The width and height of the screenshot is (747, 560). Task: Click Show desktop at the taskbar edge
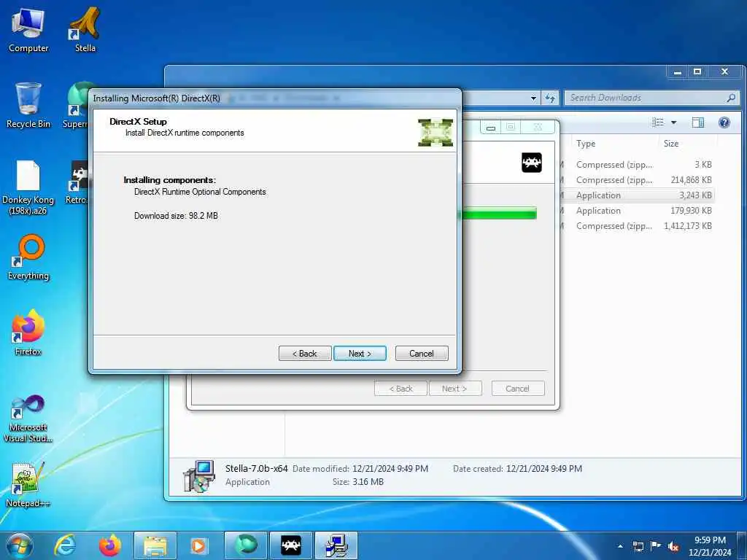click(x=743, y=546)
